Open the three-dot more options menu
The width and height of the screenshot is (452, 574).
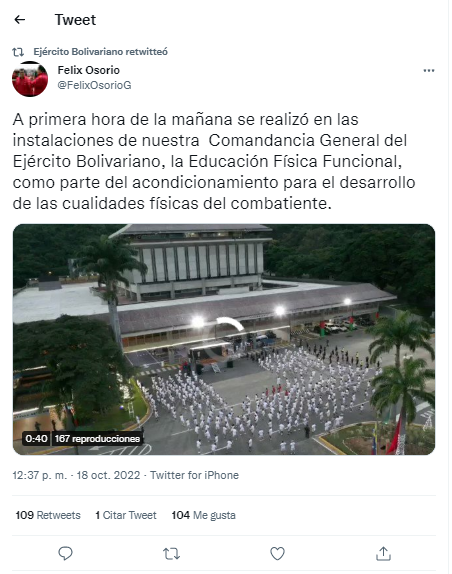(429, 70)
